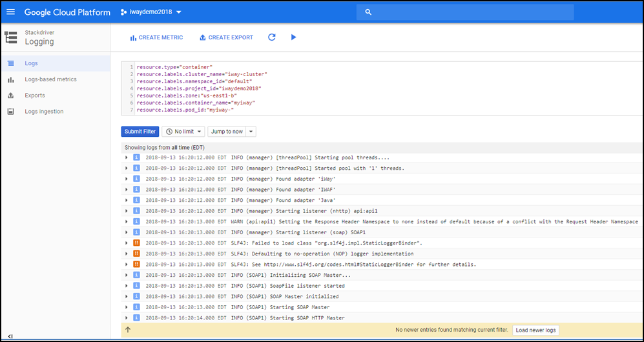Click CREATE EXPORT button
Image resolution: width=644 pixels, height=342 pixels.
click(x=226, y=37)
